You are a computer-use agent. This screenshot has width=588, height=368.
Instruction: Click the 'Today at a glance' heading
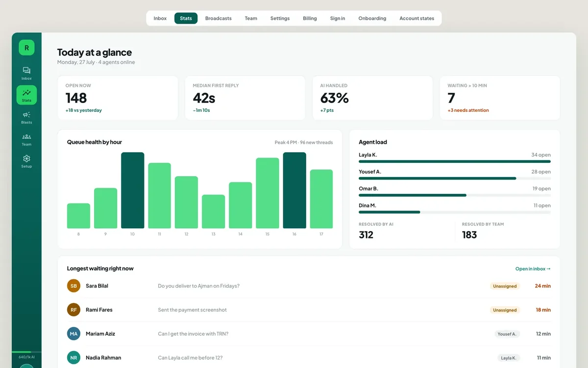95,53
